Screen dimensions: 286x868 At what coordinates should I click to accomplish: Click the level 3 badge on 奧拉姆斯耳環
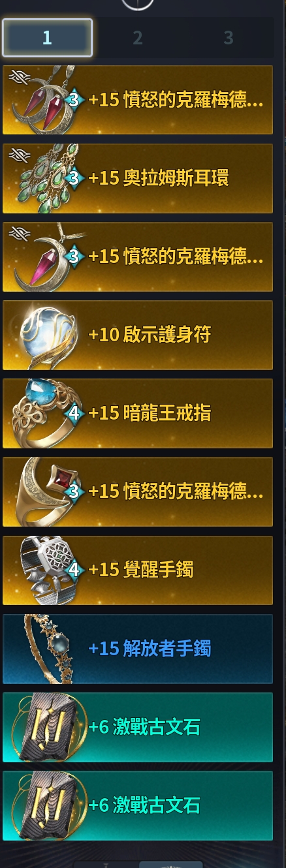click(x=74, y=178)
